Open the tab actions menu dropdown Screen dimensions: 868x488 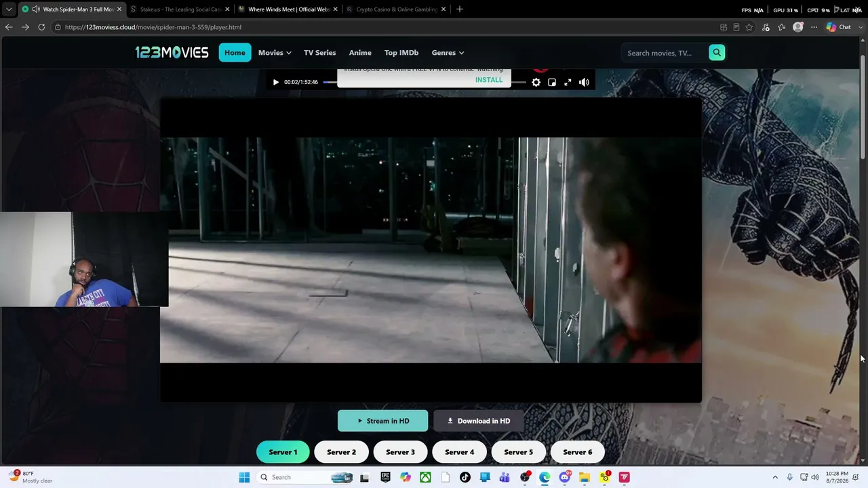coord(9,9)
